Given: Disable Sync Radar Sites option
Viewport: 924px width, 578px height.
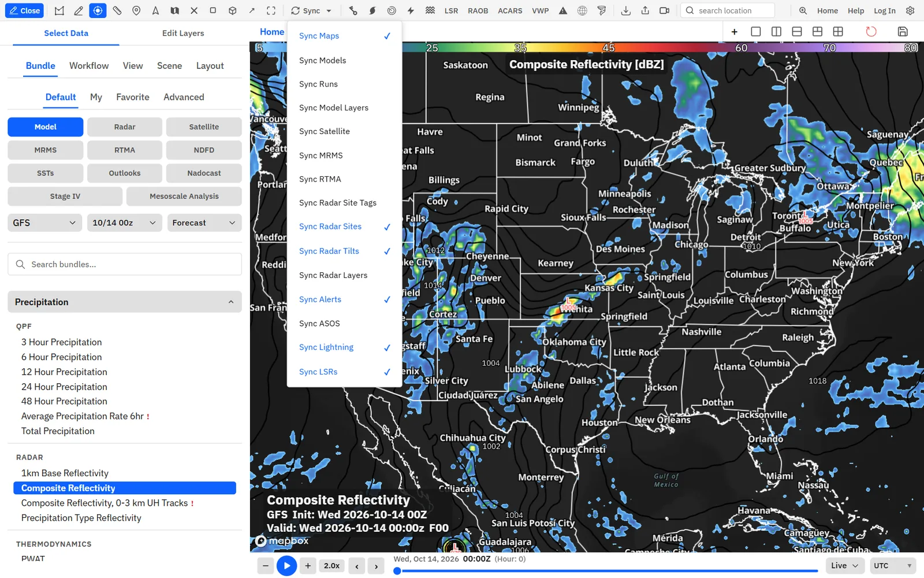Looking at the screenshot, I should [x=344, y=227].
